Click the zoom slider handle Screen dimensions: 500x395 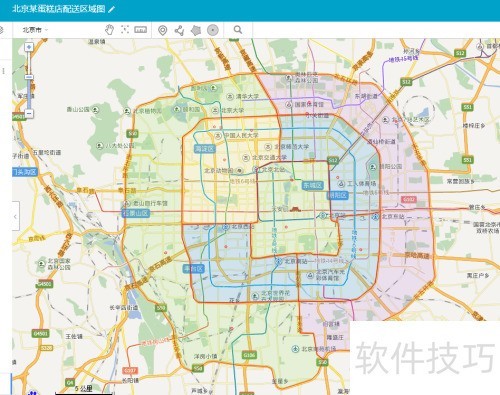pos(29,77)
